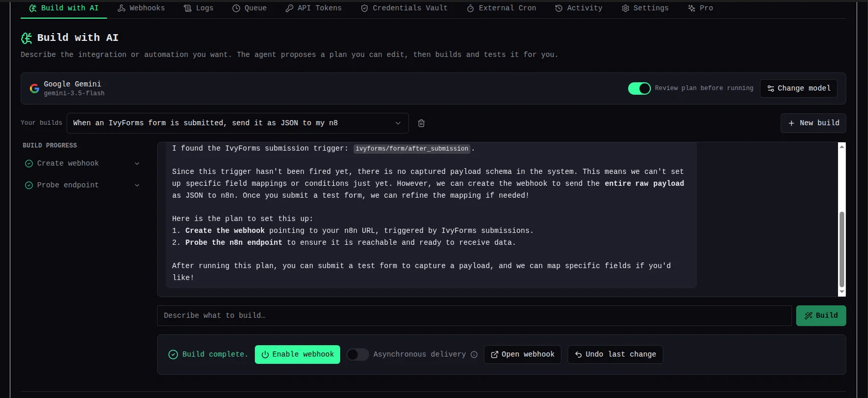Delete the selected build with trash icon
Screen dimensions: 868x398
point(421,123)
